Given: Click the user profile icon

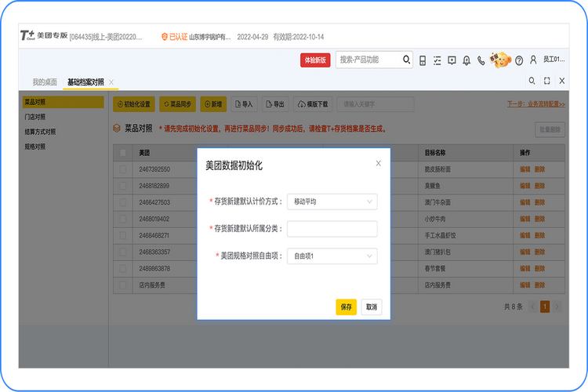Looking at the screenshot, I should coord(533,60).
